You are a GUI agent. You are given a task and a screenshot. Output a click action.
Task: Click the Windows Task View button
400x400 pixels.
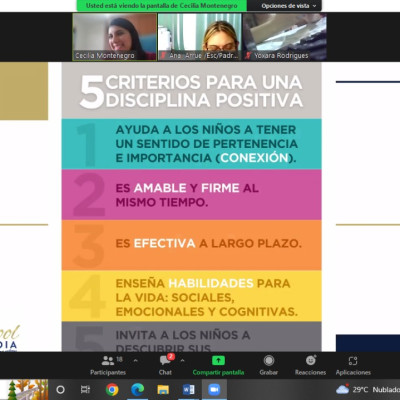point(85,389)
